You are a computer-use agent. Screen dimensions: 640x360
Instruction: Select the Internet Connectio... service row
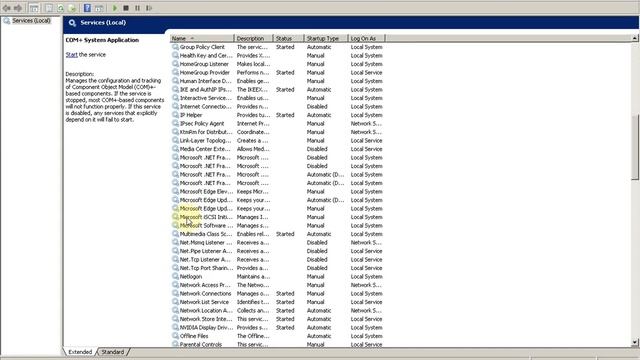[278, 107]
